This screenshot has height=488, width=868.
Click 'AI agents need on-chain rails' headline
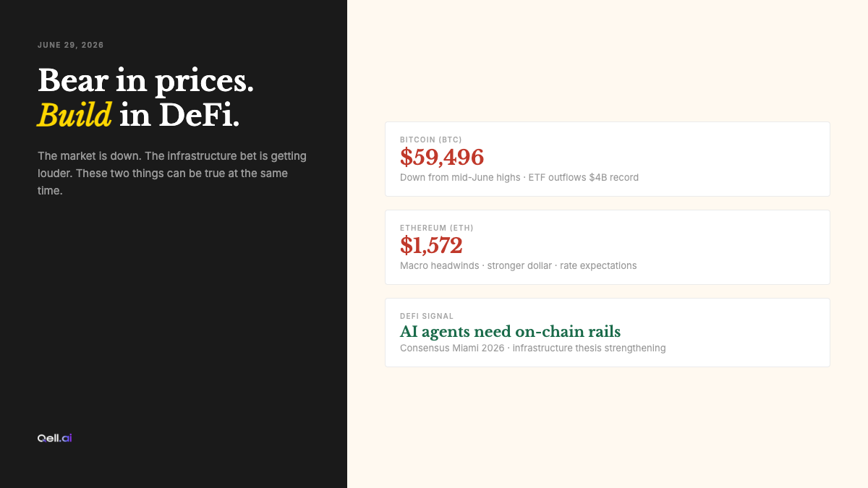(x=511, y=332)
